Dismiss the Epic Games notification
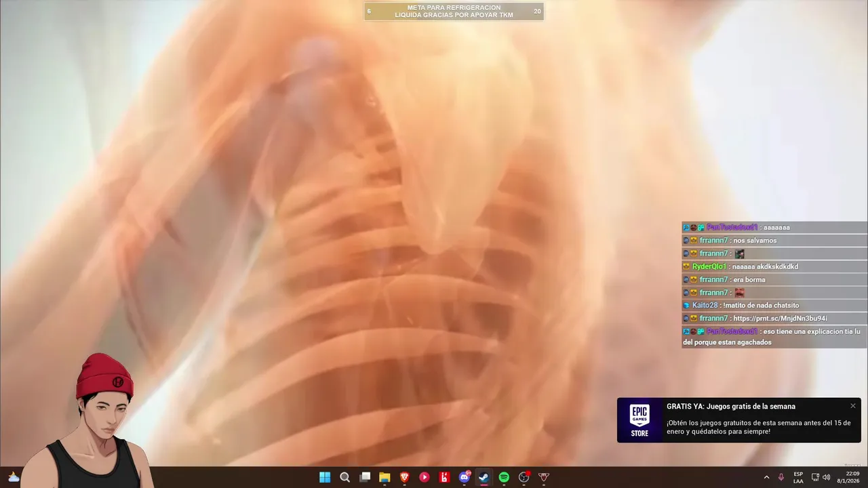Viewport: 868px width, 488px height. [852, 406]
